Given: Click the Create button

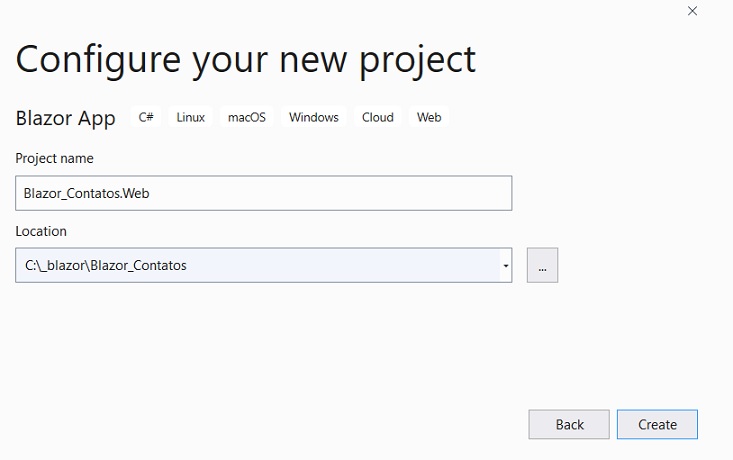Looking at the screenshot, I should pos(657,424).
